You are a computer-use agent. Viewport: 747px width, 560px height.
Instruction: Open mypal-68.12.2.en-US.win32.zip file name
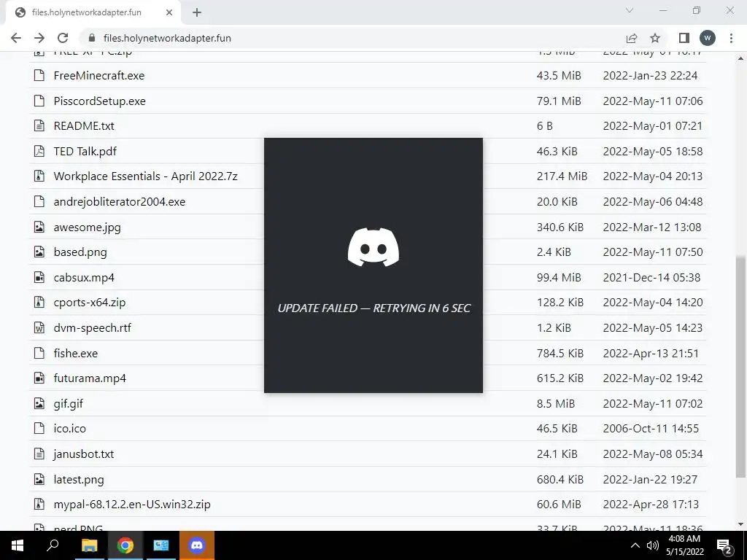pyautogui.click(x=132, y=504)
